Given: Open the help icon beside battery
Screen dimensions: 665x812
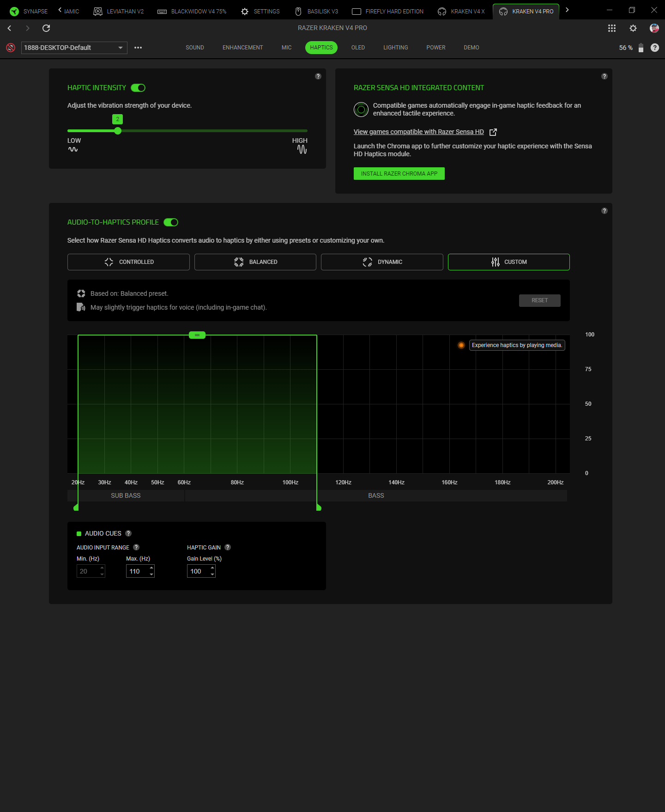Looking at the screenshot, I should [655, 48].
